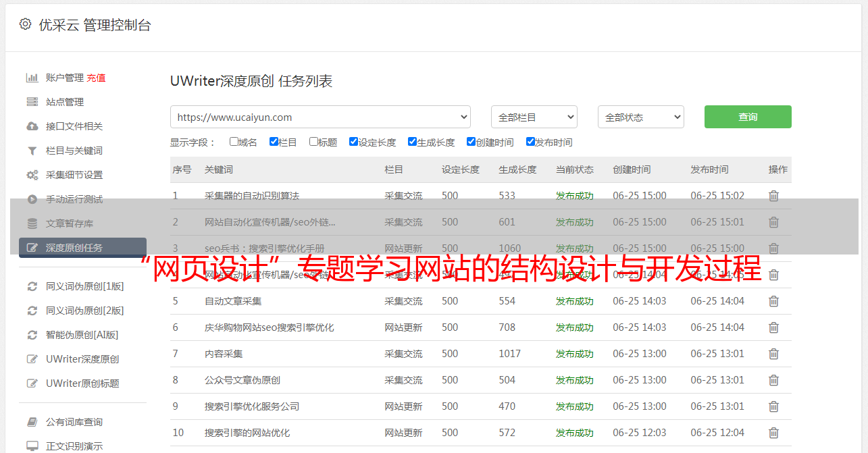Expand the 全部栏目 dropdown
This screenshot has height=453, width=868.
click(534, 117)
